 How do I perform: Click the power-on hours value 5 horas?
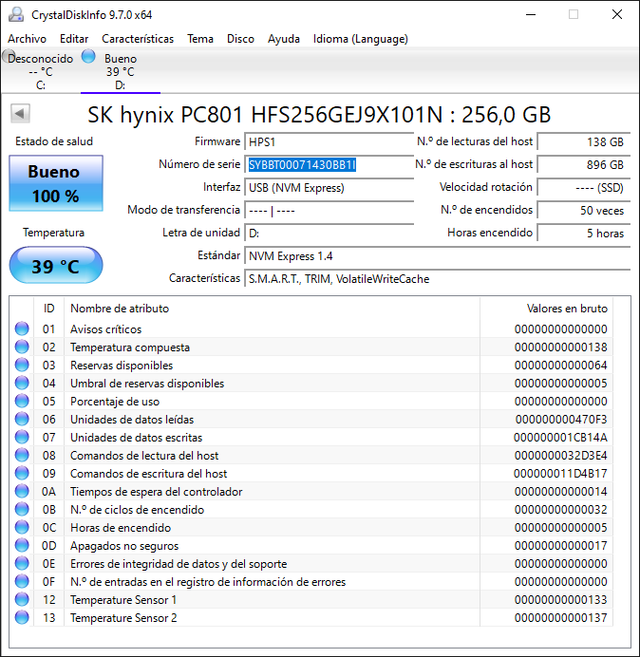(584, 233)
